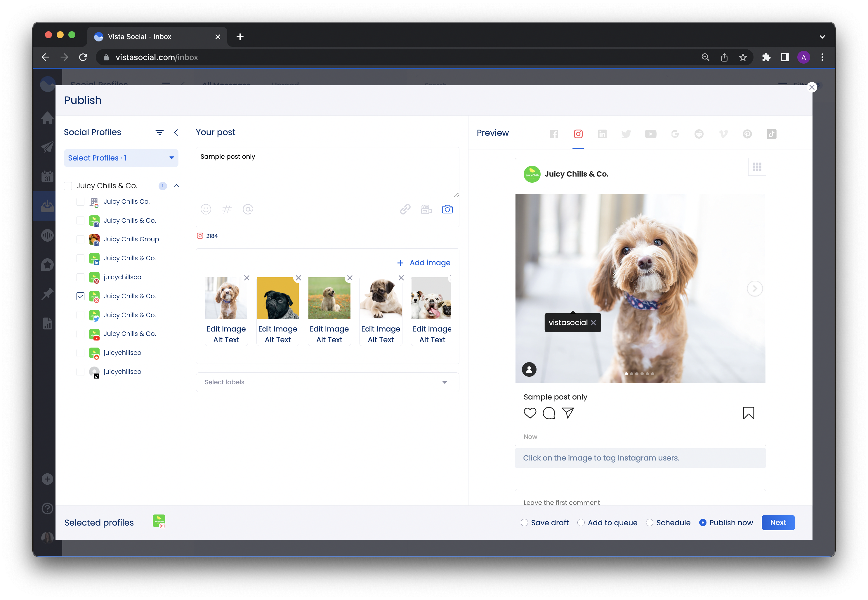Check the Twitter Juicy Chills & Co. profile
The image size is (868, 600).
(x=80, y=315)
